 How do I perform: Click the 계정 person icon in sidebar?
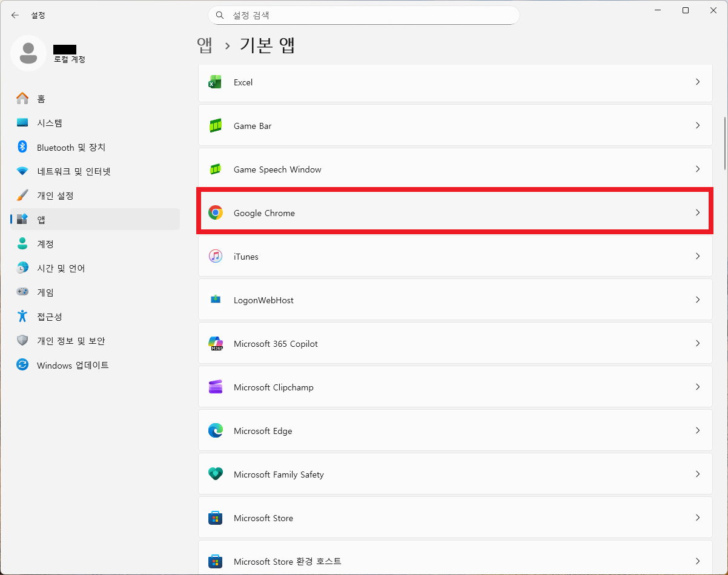pyautogui.click(x=22, y=243)
